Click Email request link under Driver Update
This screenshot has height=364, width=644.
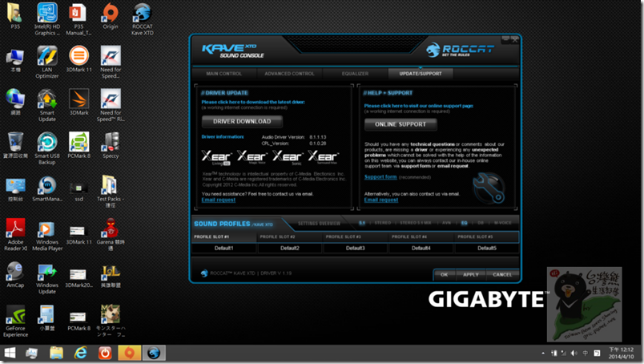(219, 200)
